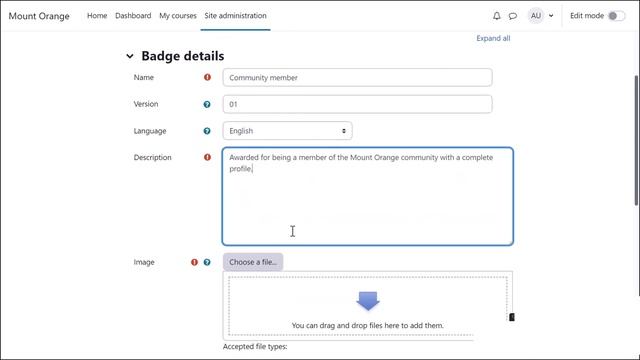
Task: Click the Name field label
Action: click(x=144, y=77)
